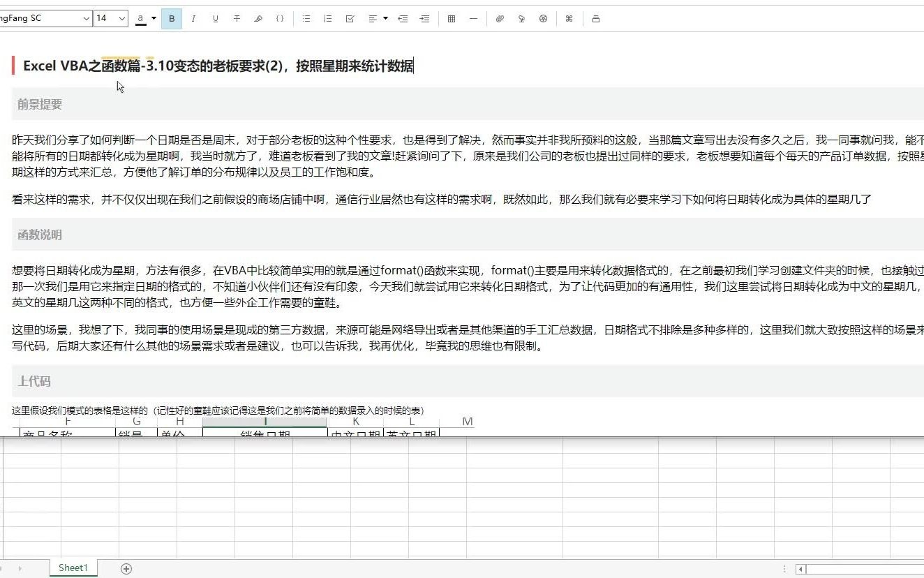Select the Italic formatting icon
This screenshot has height=578, width=924.
point(193,18)
